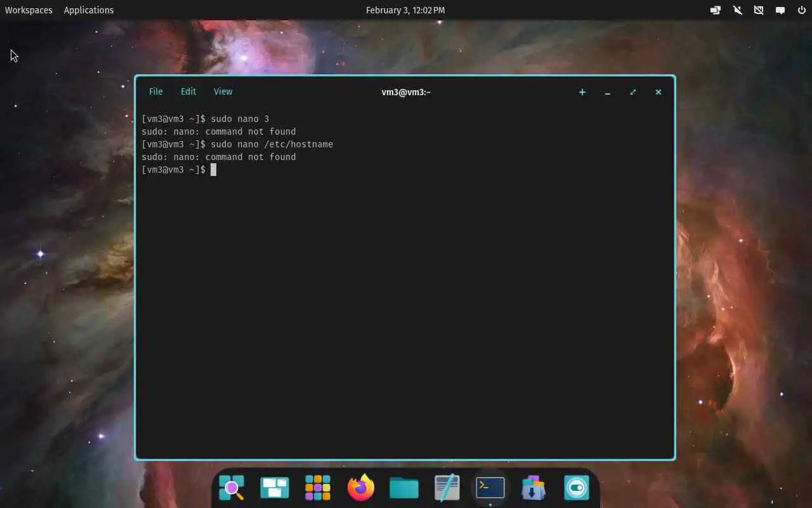Click the date and time in panel
Image resolution: width=812 pixels, height=508 pixels.
pos(405,10)
